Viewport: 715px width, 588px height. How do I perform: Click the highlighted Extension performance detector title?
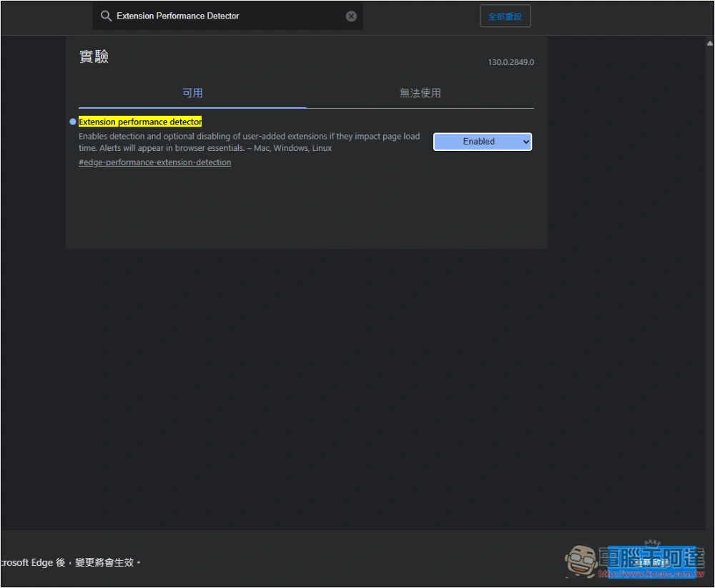(140, 122)
